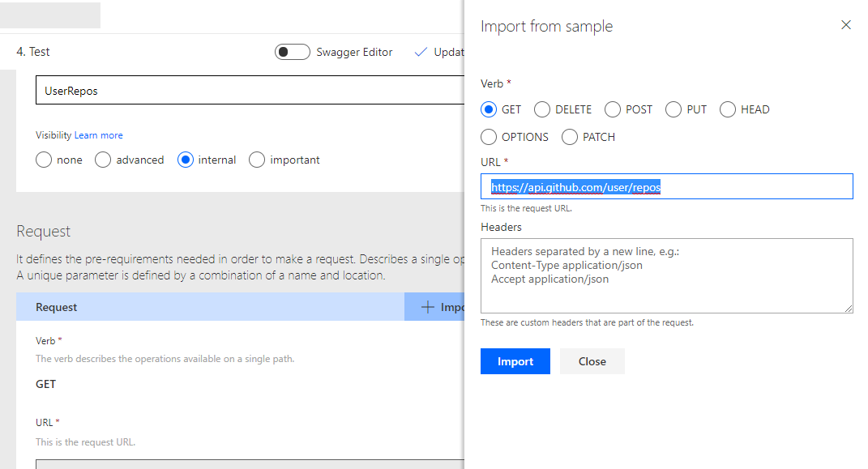Viewport: 868px width, 469px height.
Task: Click inside the Headers text area
Action: [666, 276]
